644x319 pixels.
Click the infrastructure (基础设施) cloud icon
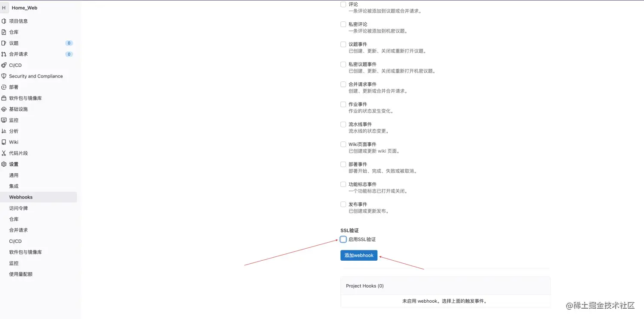click(4, 109)
